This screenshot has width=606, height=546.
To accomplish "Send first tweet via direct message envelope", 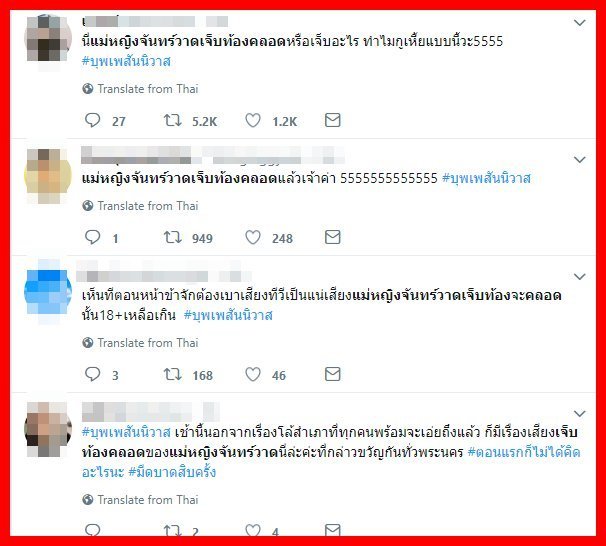I will tap(332, 120).
